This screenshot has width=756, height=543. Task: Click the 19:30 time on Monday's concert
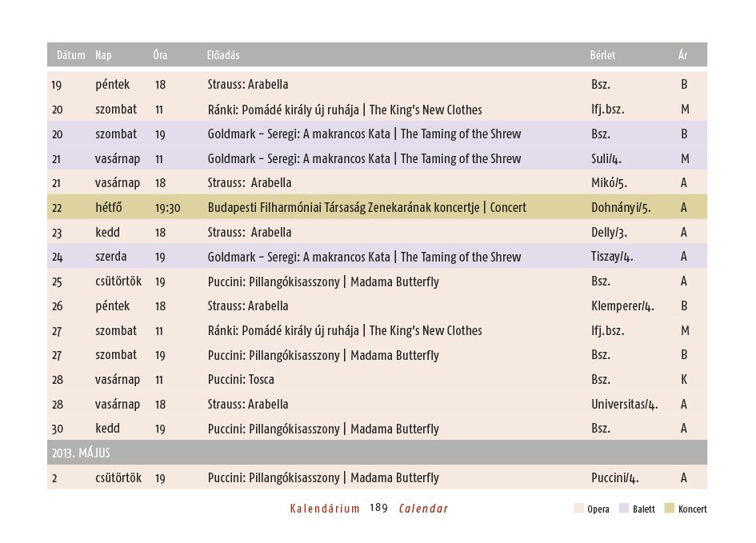click(x=167, y=208)
